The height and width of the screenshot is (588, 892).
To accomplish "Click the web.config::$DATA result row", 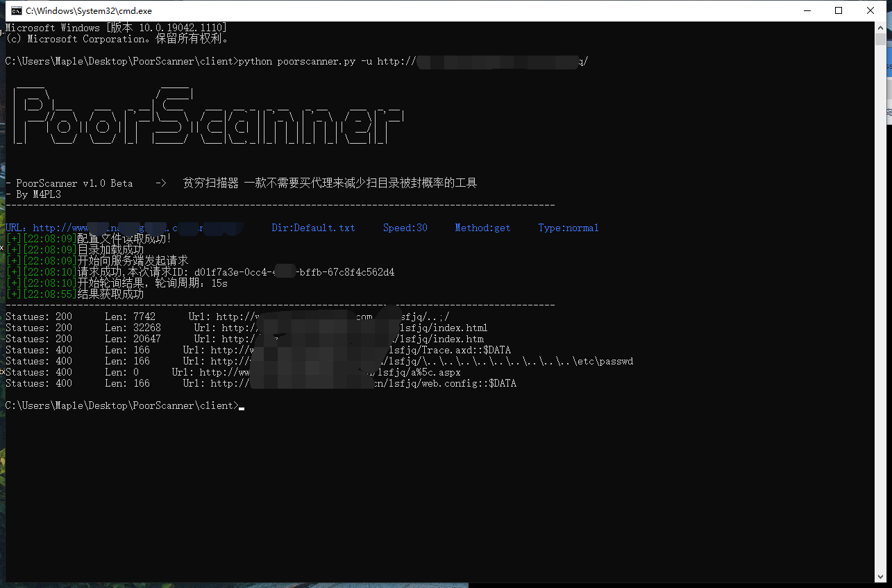I will pyautogui.click(x=261, y=383).
